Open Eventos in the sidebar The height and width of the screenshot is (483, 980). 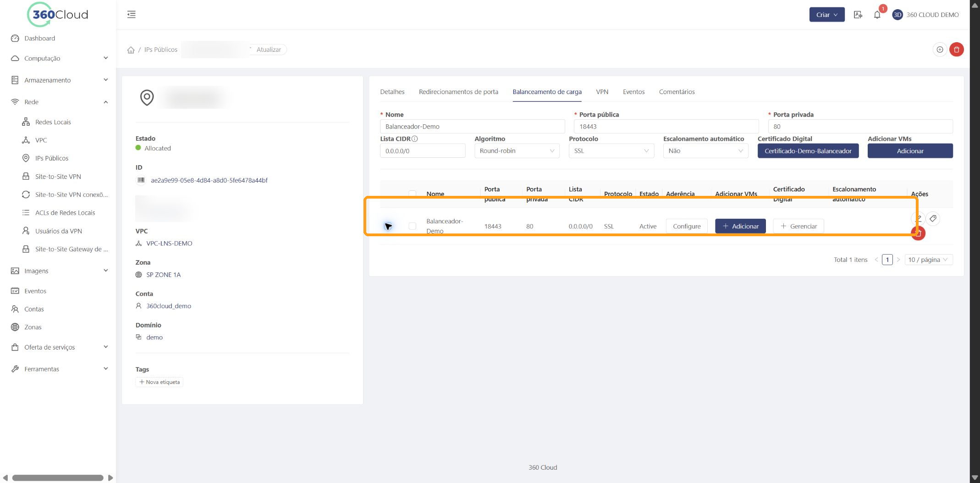click(x=35, y=291)
